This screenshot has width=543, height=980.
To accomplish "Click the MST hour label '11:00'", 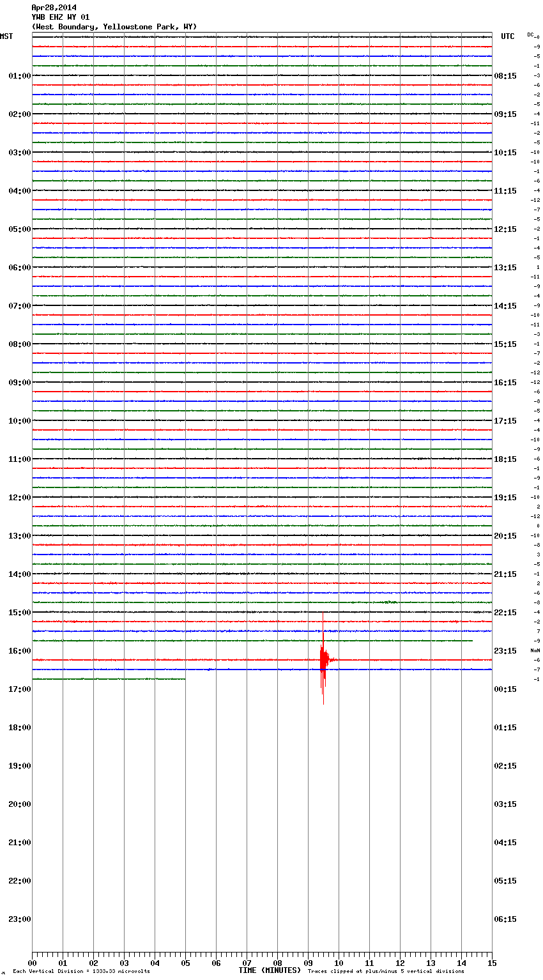I will pos(20,459).
